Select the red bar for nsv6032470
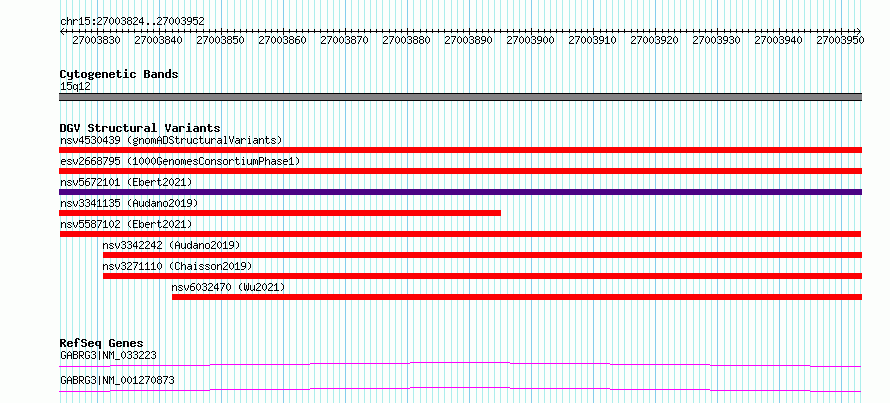The image size is (890, 403). coord(517,297)
